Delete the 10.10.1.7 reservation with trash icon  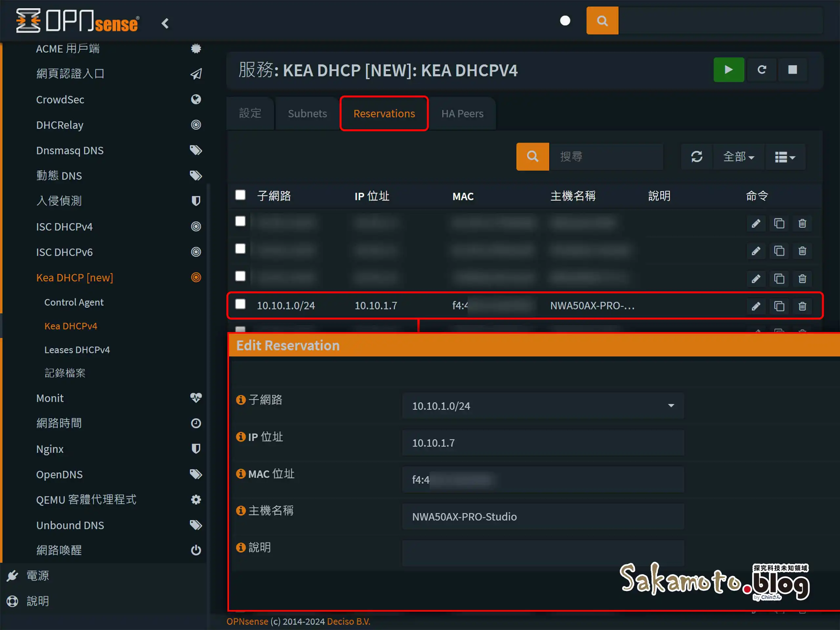click(802, 306)
